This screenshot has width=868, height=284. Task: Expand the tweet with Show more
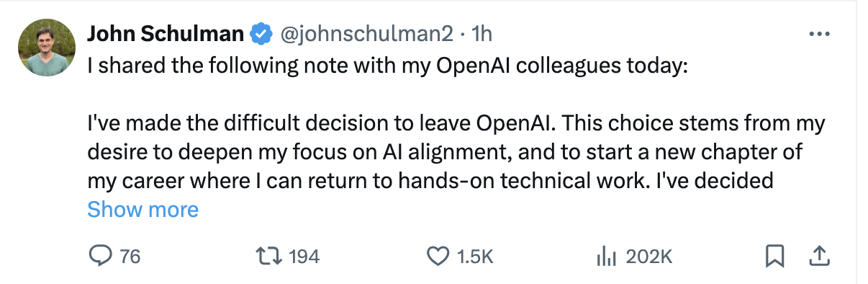pyautogui.click(x=143, y=210)
